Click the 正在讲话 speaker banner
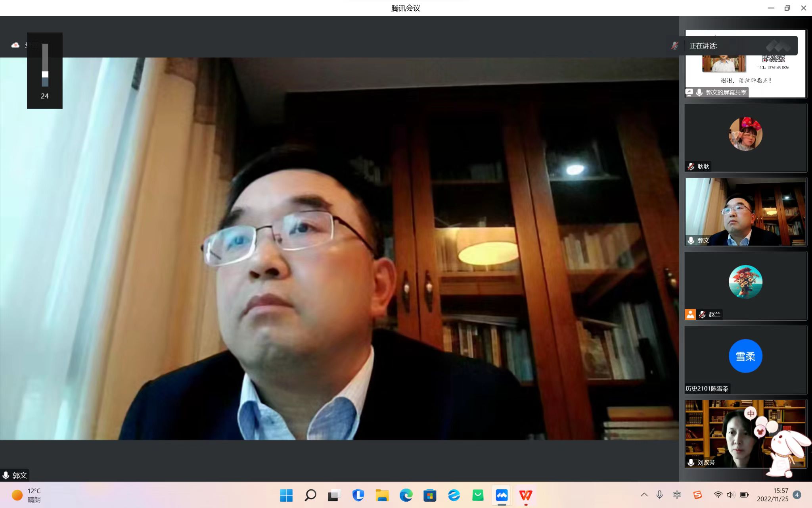 coord(741,46)
